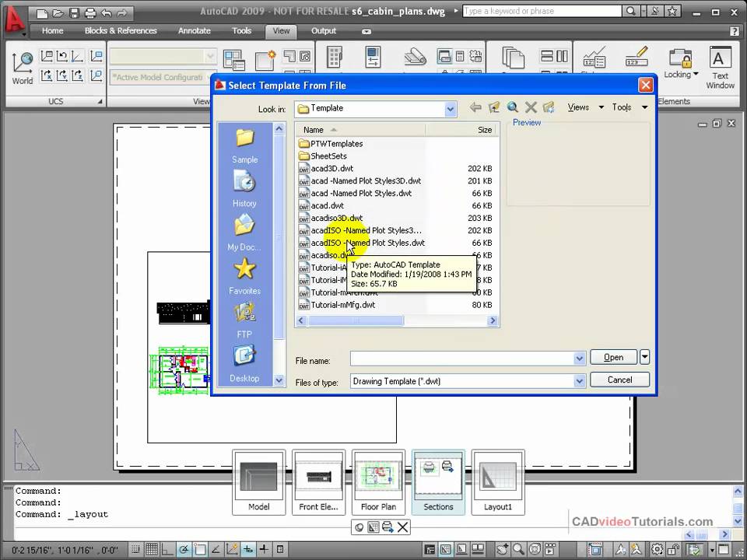Click the New Layout icon in quick view toolbar

[373, 527]
